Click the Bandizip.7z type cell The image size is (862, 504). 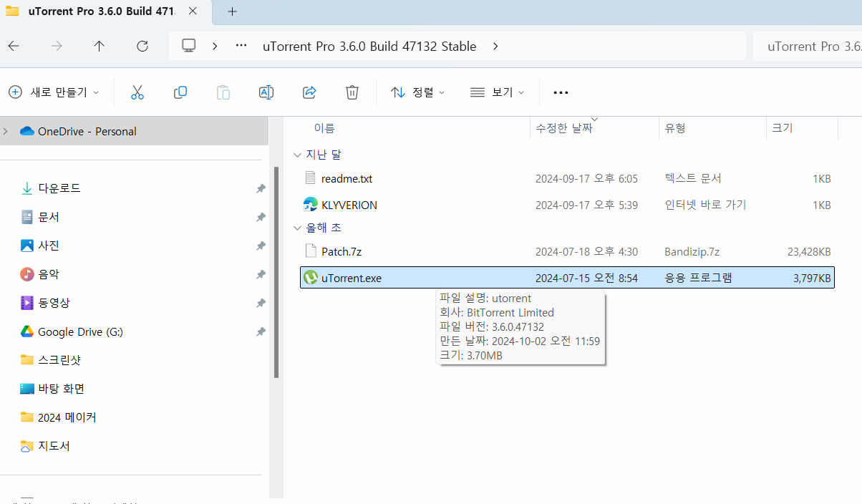click(692, 251)
